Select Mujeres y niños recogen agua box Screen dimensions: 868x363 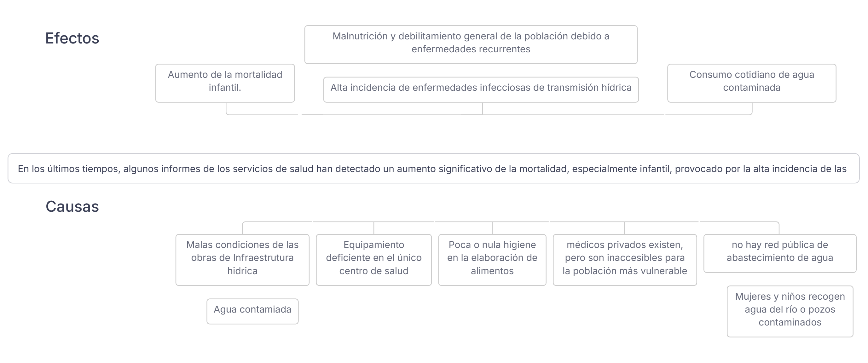790,311
